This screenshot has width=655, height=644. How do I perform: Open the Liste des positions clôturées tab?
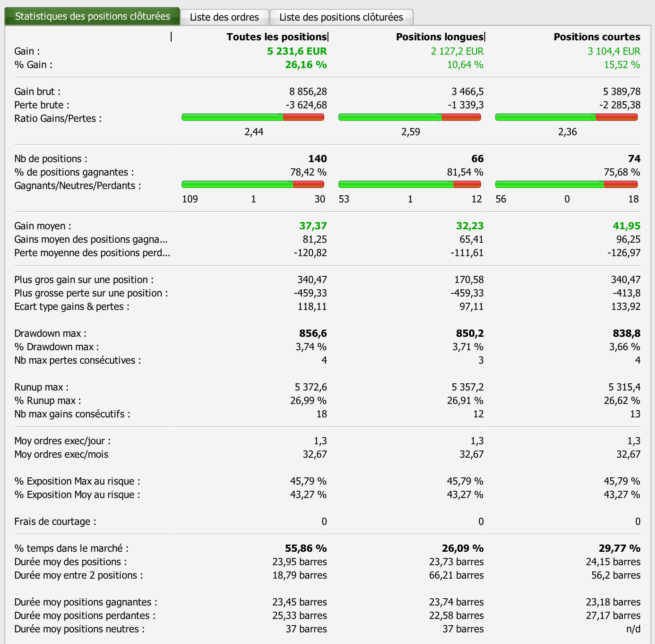341,17
